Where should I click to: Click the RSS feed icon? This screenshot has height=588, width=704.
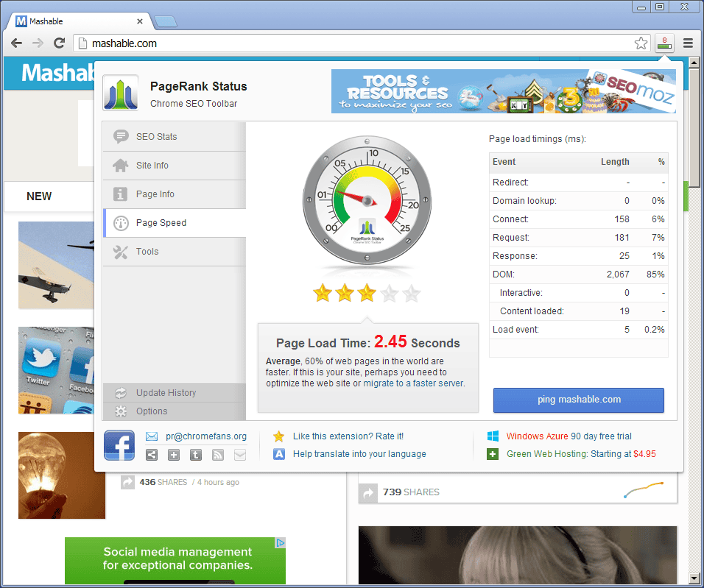[x=218, y=455]
